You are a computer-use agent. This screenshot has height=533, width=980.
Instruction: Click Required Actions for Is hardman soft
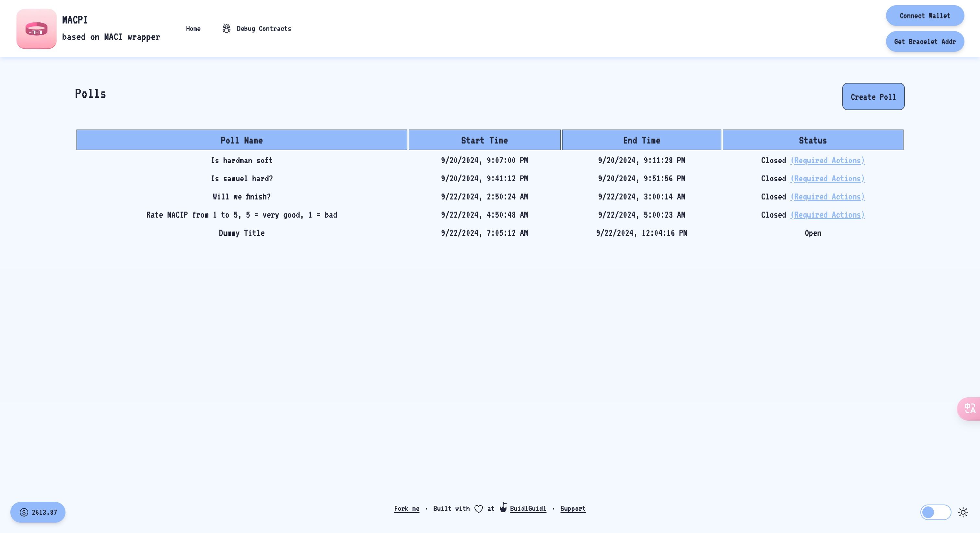click(827, 160)
